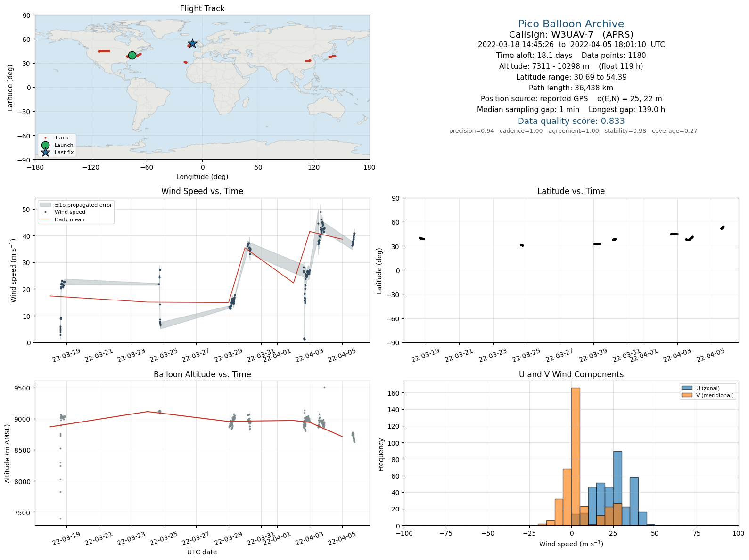Click the red Track dot in the map legend
The image size is (749, 560).
pyautogui.click(x=45, y=138)
